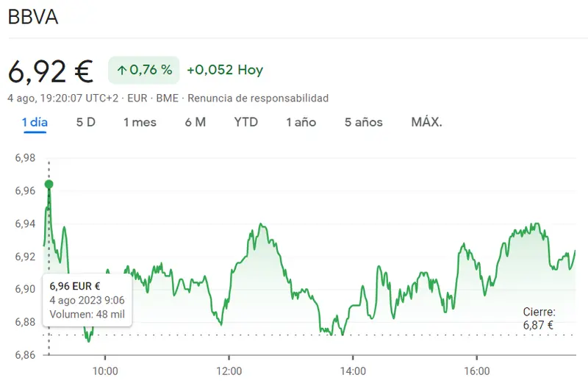Click the BME exchange label

[x=168, y=99]
